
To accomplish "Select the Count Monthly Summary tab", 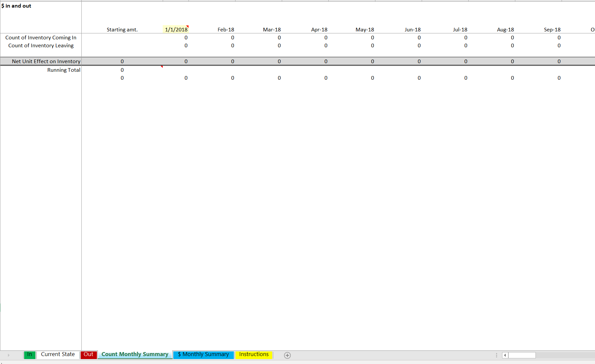I will [x=134, y=354].
